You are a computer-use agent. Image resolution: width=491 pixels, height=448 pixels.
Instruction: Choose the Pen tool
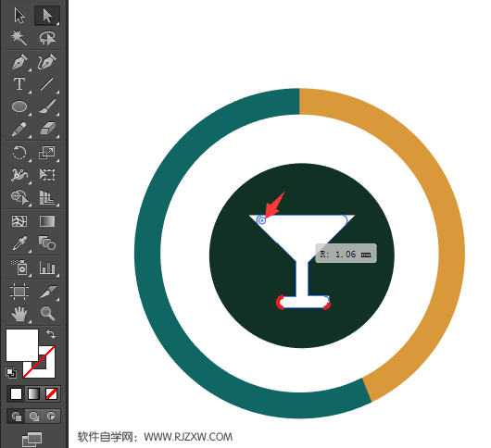[x=19, y=62]
